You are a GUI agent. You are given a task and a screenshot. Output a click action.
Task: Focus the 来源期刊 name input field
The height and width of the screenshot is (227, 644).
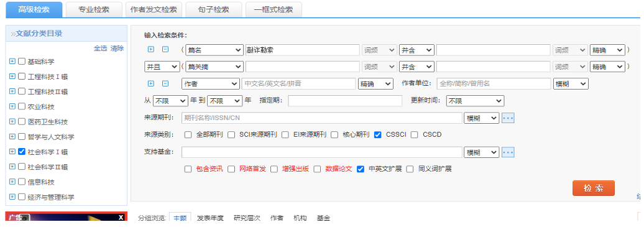point(322,118)
